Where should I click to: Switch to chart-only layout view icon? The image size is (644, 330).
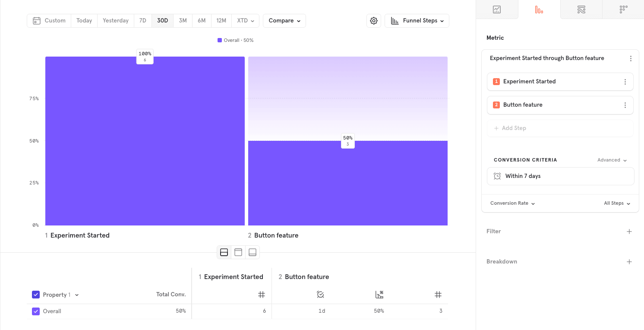tap(238, 252)
